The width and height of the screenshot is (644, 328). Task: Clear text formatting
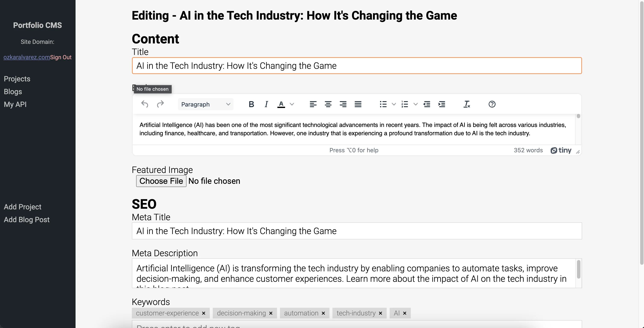pyautogui.click(x=466, y=104)
